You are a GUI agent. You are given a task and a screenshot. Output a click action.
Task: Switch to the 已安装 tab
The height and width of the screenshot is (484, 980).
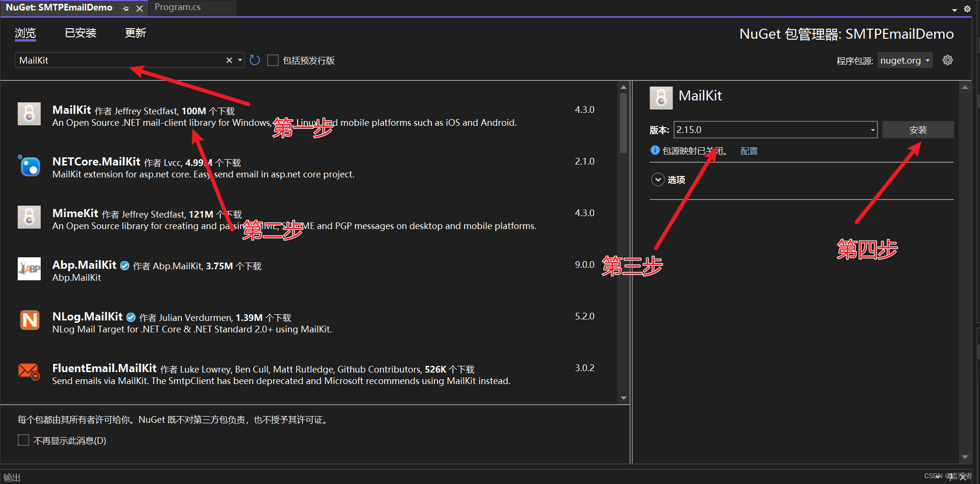(x=80, y=33)
